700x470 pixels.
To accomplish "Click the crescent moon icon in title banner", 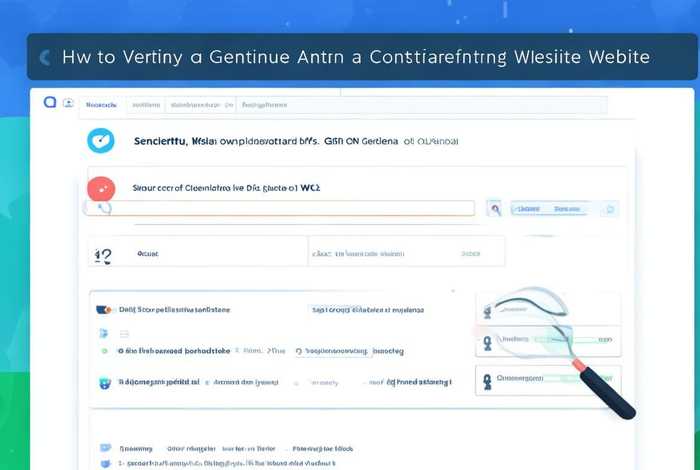I will coord(45,58).
